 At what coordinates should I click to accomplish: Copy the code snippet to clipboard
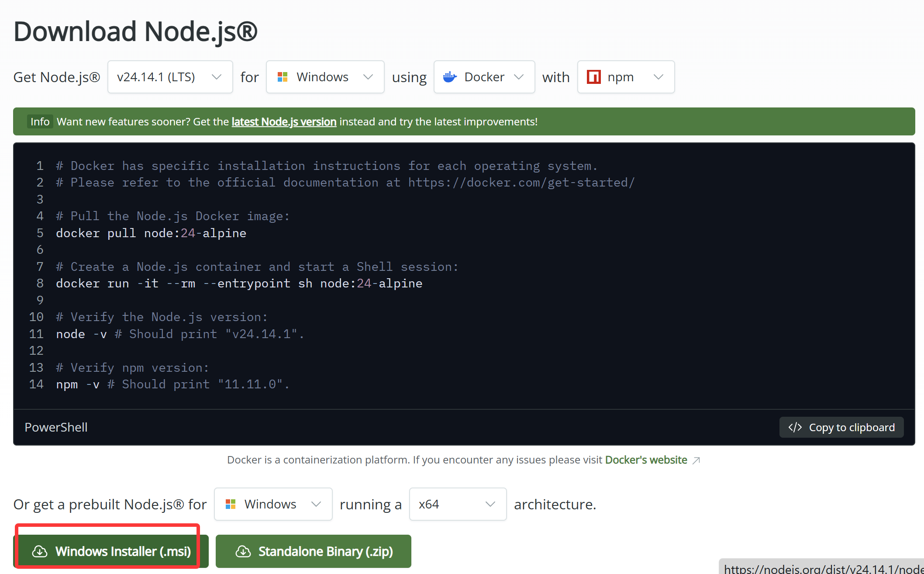841,427
